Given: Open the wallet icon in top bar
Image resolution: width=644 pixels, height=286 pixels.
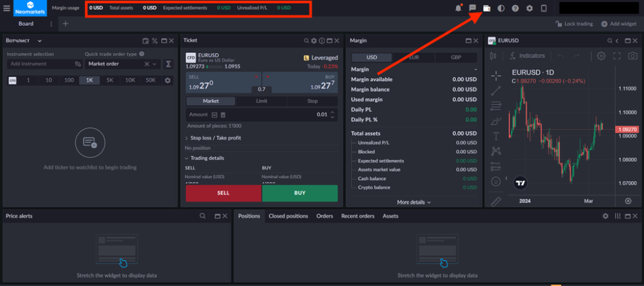Looking at the screenshot, I should tap(487, 8).
